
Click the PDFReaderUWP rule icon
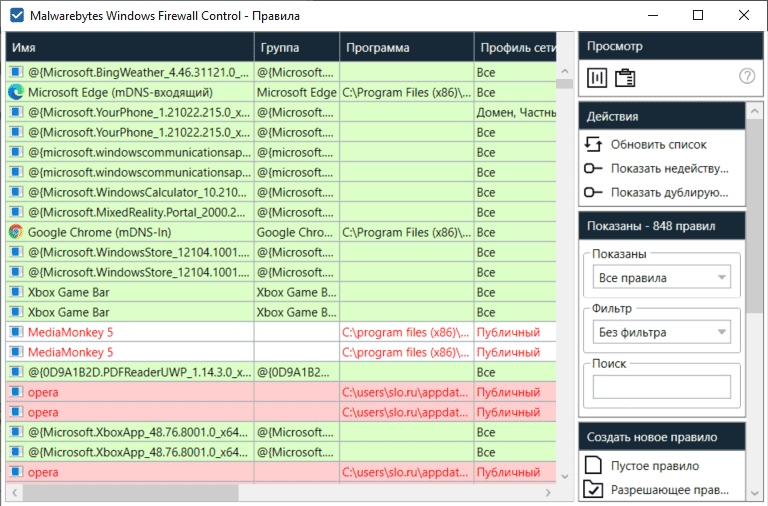pyautogui.click(x=16, y=372)
